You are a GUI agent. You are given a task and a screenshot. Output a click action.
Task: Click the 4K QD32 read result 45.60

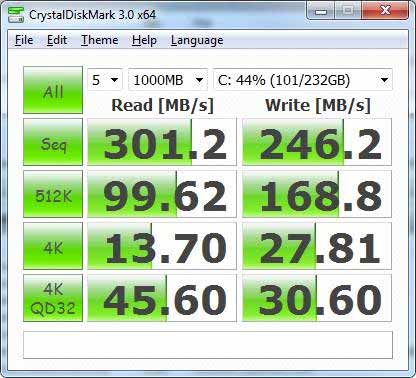pos(162,298)
